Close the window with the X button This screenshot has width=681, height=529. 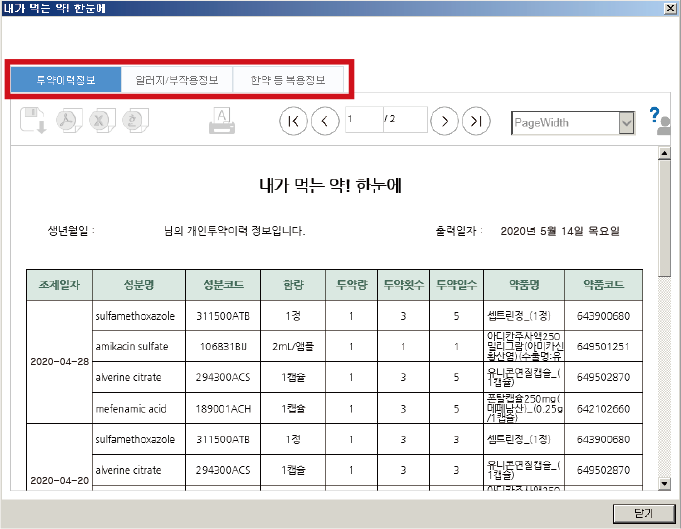pos(671,8)
